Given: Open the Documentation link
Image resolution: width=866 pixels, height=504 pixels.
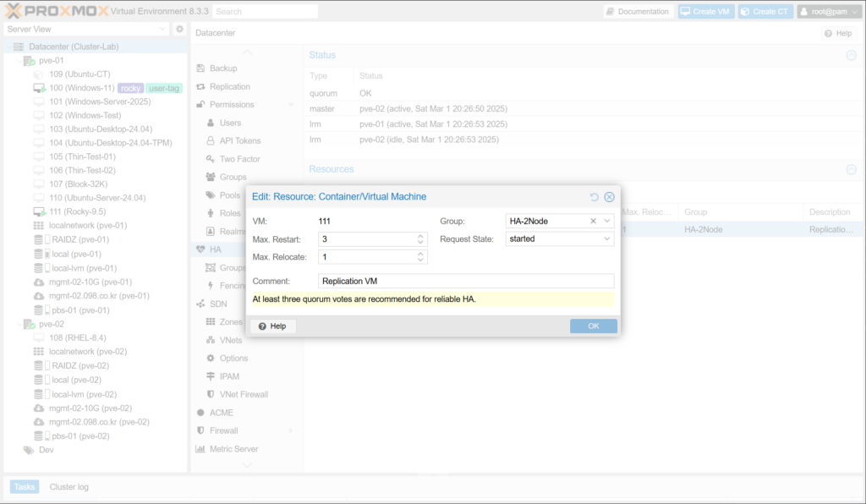Looking at the screenshot, I should pyautogui.click(x=638, y=12).
